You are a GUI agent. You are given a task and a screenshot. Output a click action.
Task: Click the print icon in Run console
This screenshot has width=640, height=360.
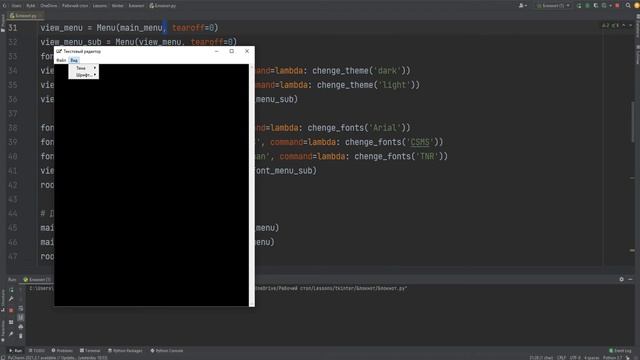pyautogui.click(x=21, y=327)
